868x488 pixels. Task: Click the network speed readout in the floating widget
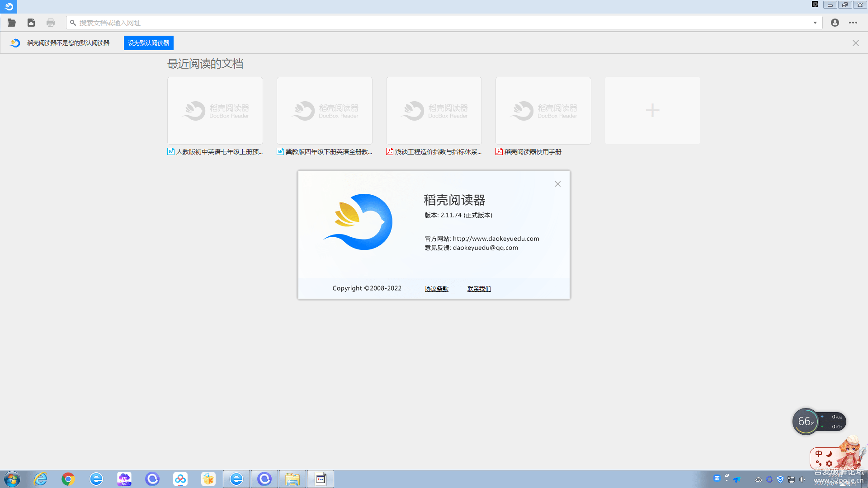(x=832, y=422)
